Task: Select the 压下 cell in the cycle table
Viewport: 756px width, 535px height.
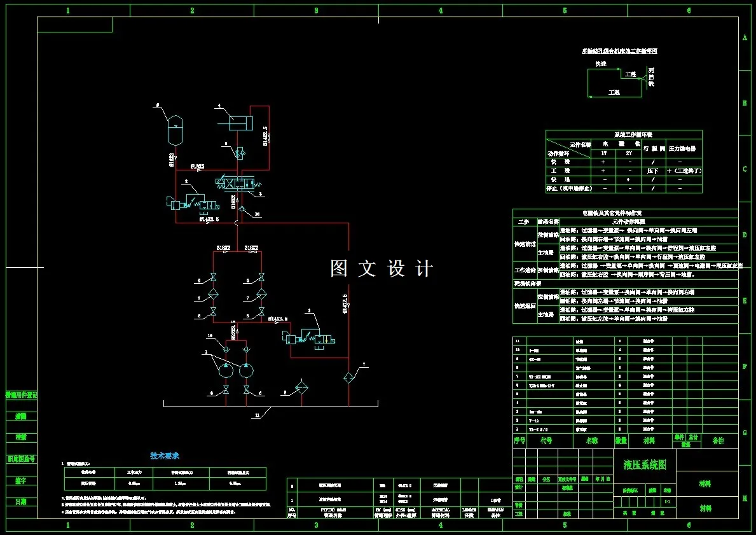Action: coord(653,170)
